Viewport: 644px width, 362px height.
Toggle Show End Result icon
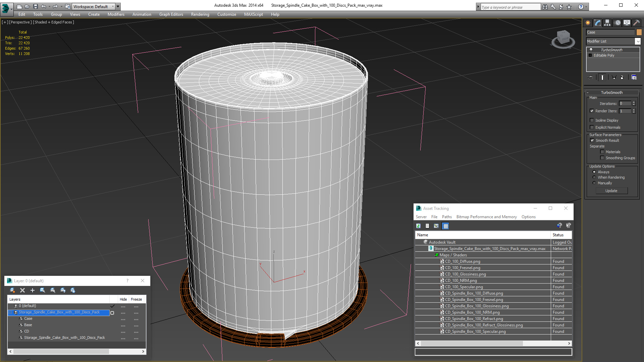(602, 77)
